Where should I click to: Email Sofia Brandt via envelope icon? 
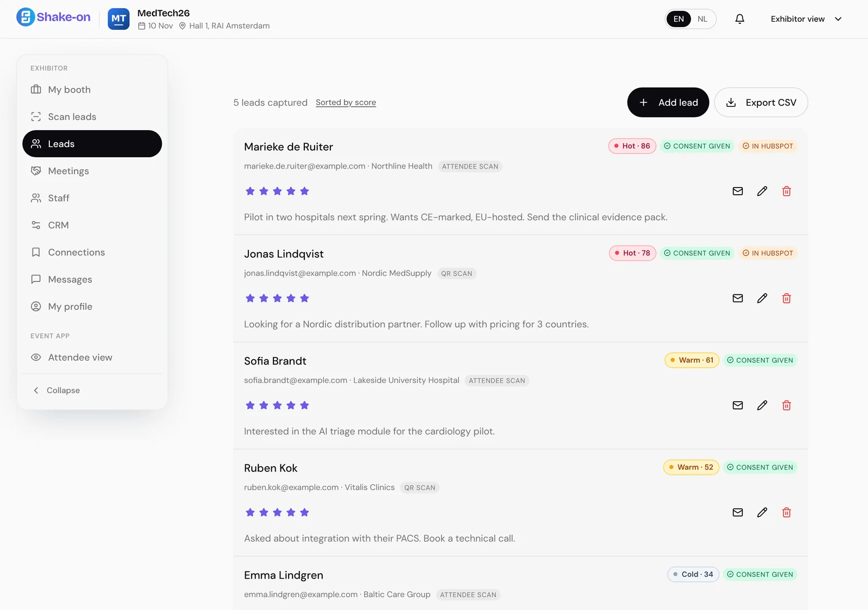[738, 405]
